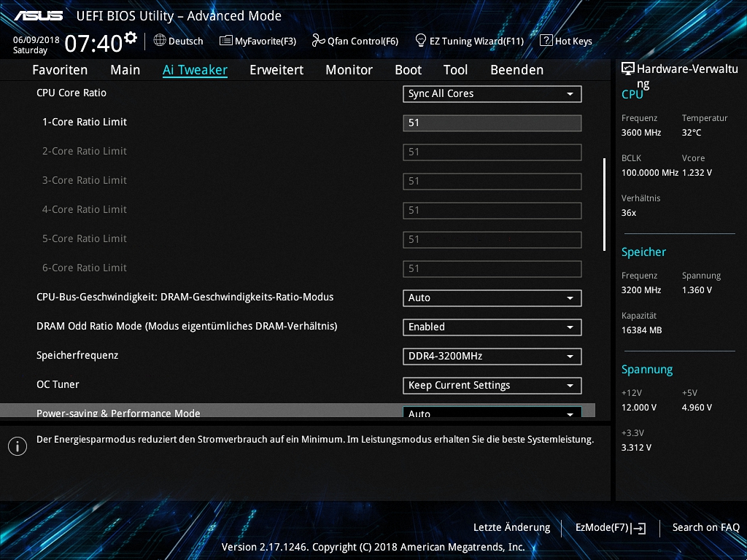Click the Kapazität 16384 MB value

641,330
